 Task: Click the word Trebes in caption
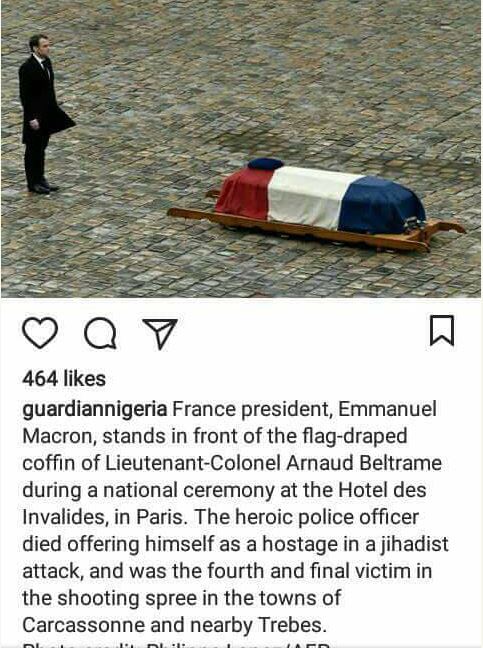[293, 625]
